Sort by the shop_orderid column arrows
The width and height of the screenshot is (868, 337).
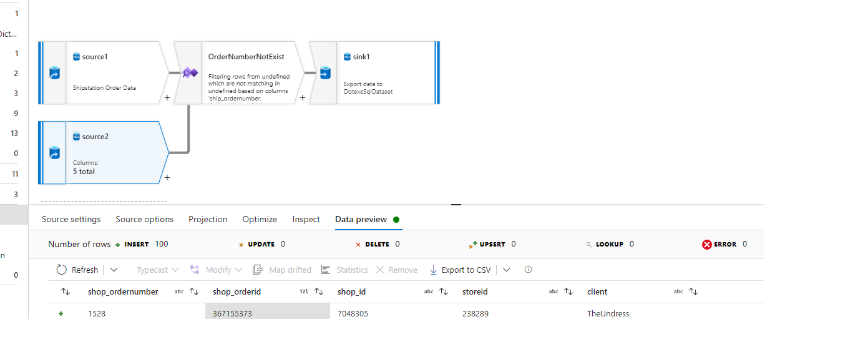point(319,291)
